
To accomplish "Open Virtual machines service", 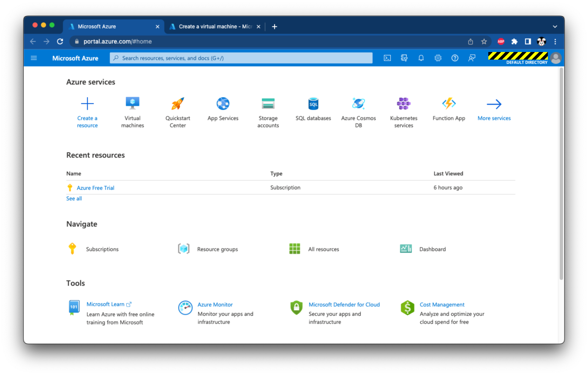I will [133, 104].
